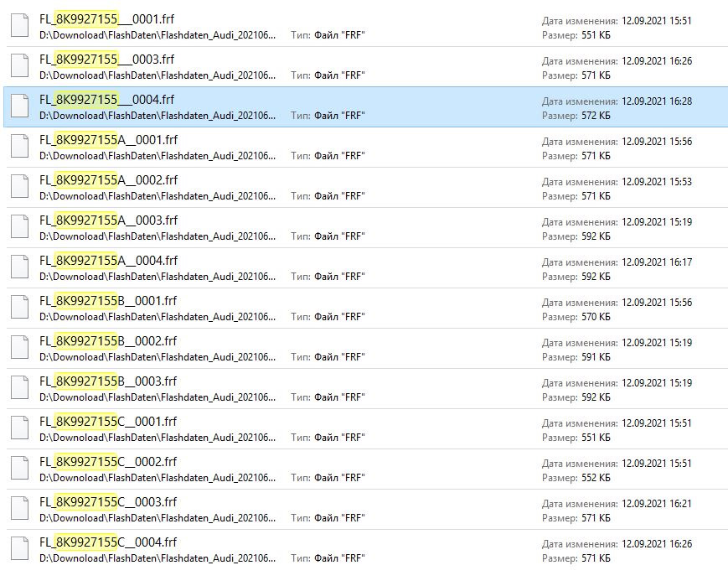The height and width of the screenshot is (586, 728).
Task: Select file name FL_8K9927155C__0001.frf
Action: [x=108, y=422]
